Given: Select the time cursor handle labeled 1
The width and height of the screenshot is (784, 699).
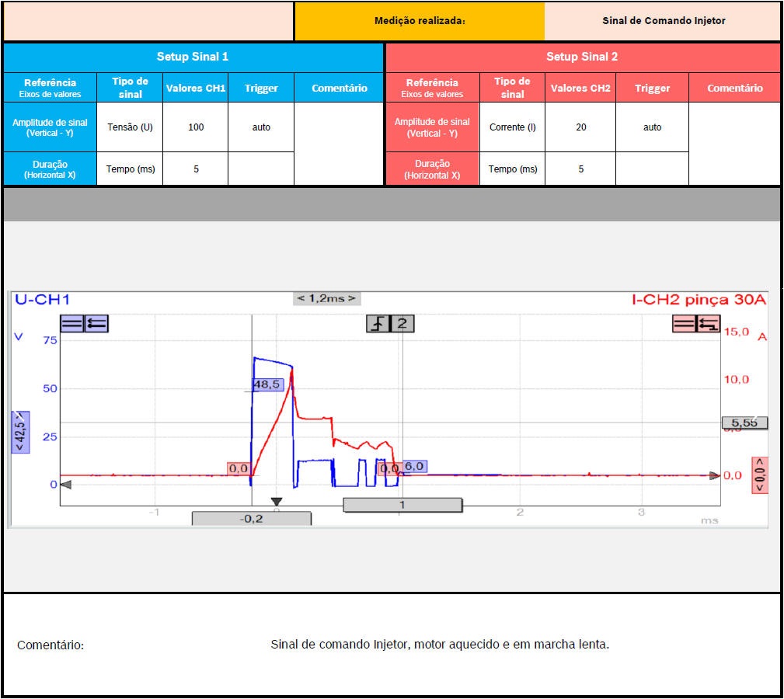Looking at the screenshot, I should (402, 505).
